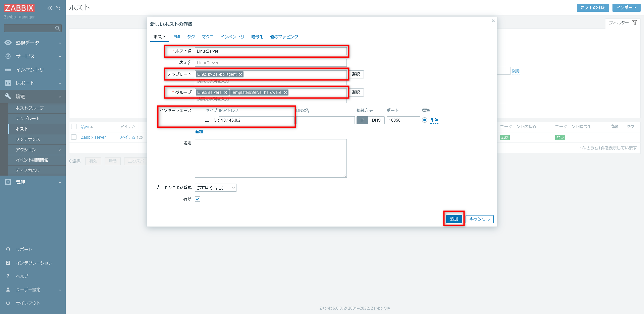Viewport: 644px width, 314px height.
Task: Click the inventory list icon
Action: tap(8, 69)
